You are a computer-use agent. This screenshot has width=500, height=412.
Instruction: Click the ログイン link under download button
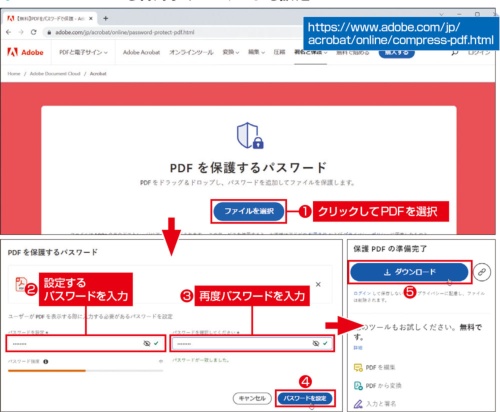tap(362, 293)
